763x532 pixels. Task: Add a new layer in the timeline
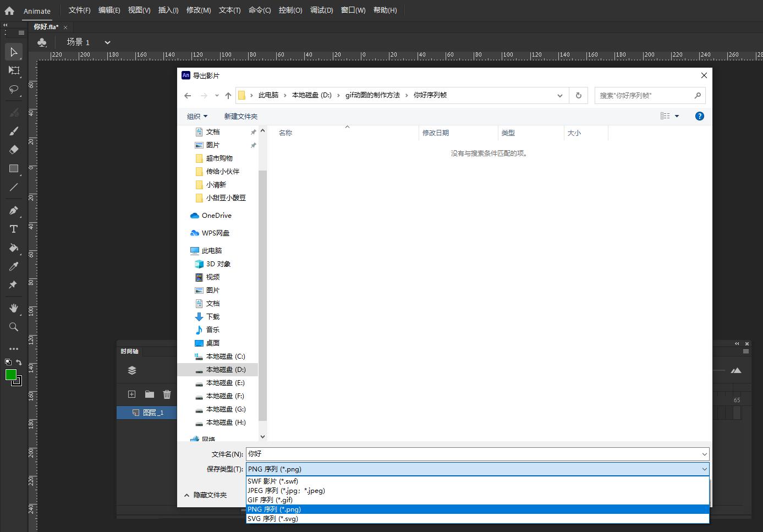click(131, 394)
